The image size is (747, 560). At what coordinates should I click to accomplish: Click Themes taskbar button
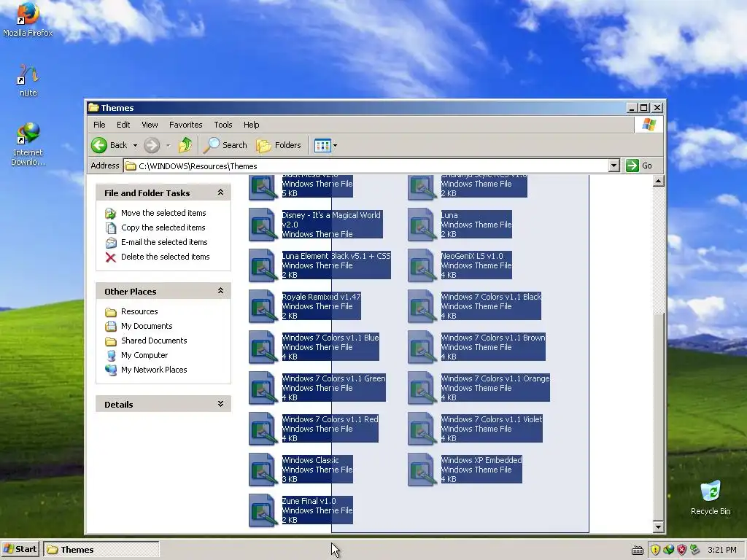point(101,550)
